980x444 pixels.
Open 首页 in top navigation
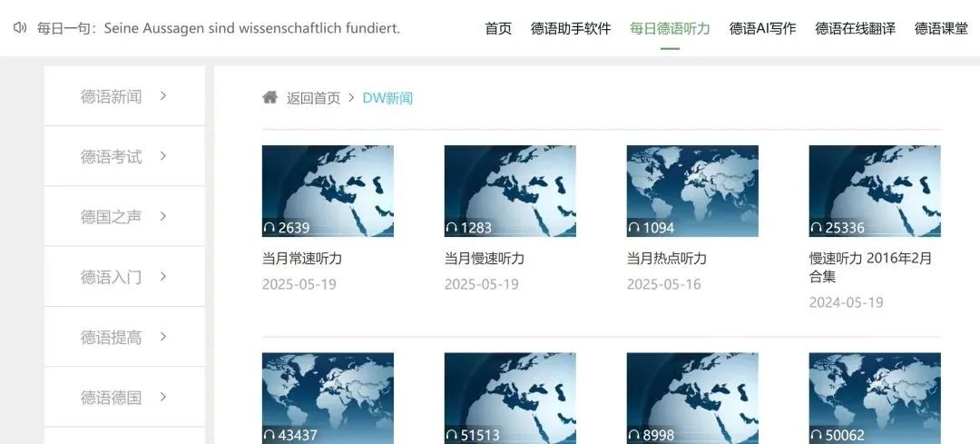498,28
